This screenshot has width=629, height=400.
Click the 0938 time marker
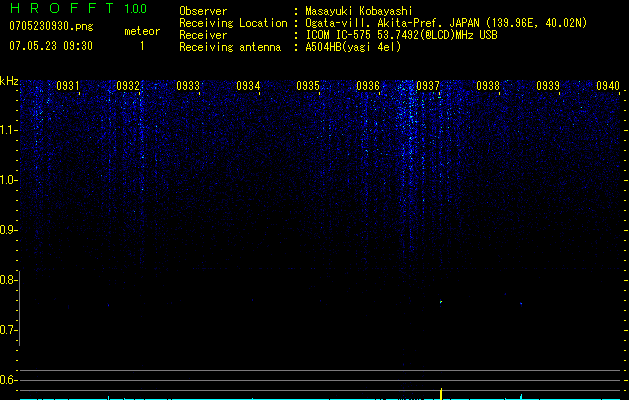pyautogui.click(x=488, y=86)
